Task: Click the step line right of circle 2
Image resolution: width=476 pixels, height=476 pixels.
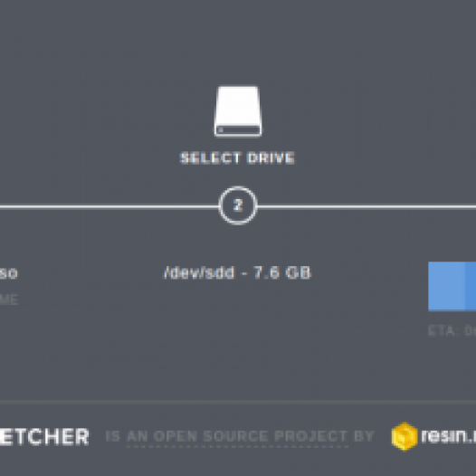Action: 367,207
